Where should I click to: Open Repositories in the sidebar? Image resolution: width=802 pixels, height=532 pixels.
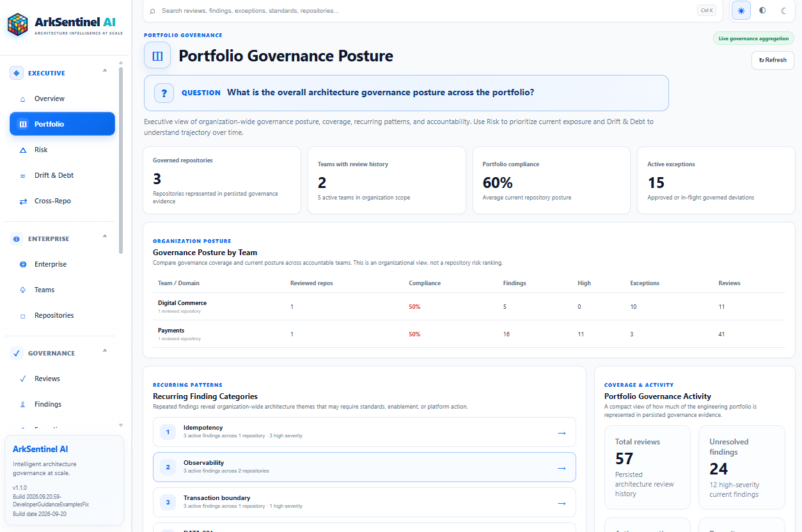(x=62, y=315)
